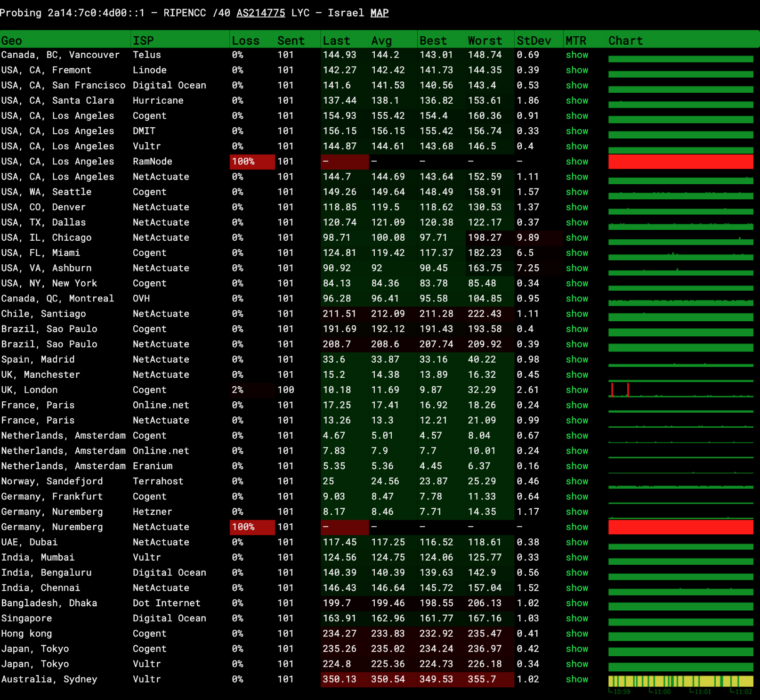Image resolution: width=760 pixels, height=700 pixels.
Task: Click the Worst column header
Action: point(485,41)
